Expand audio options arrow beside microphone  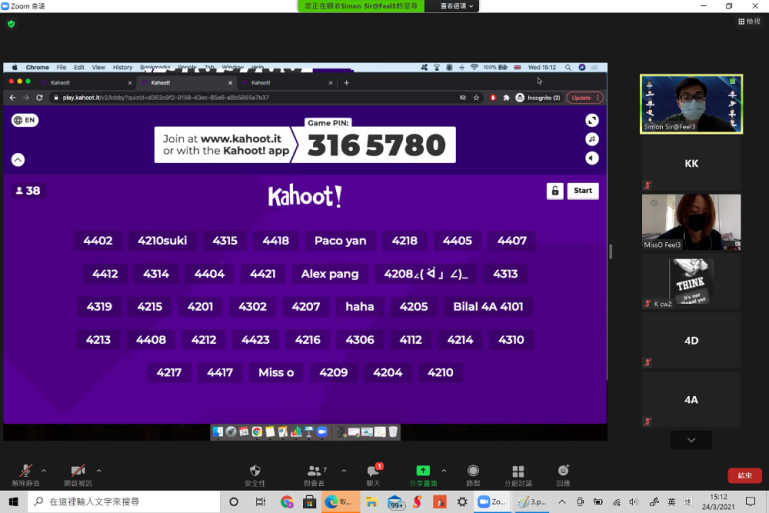click(44, 471)
